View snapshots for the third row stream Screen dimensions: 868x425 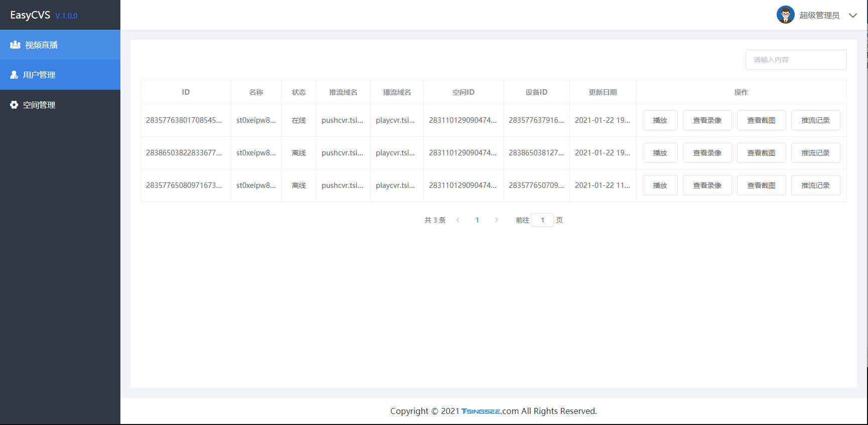[761, 185]
